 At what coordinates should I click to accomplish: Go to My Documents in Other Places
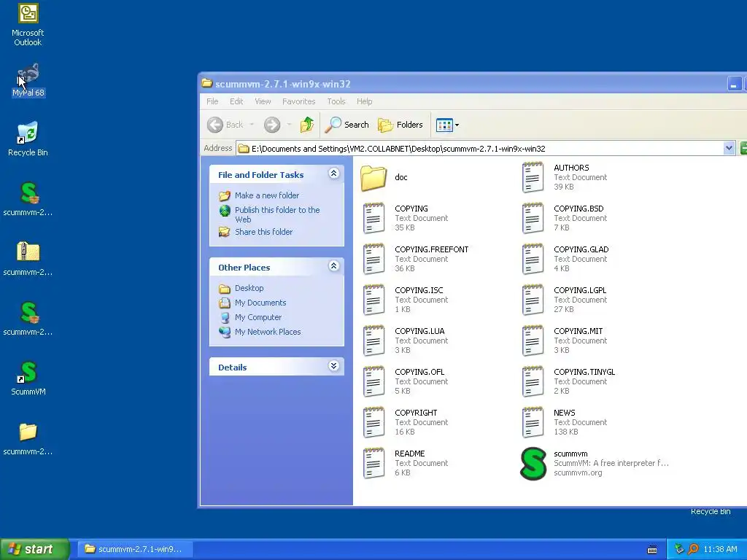tap(260, 303)
